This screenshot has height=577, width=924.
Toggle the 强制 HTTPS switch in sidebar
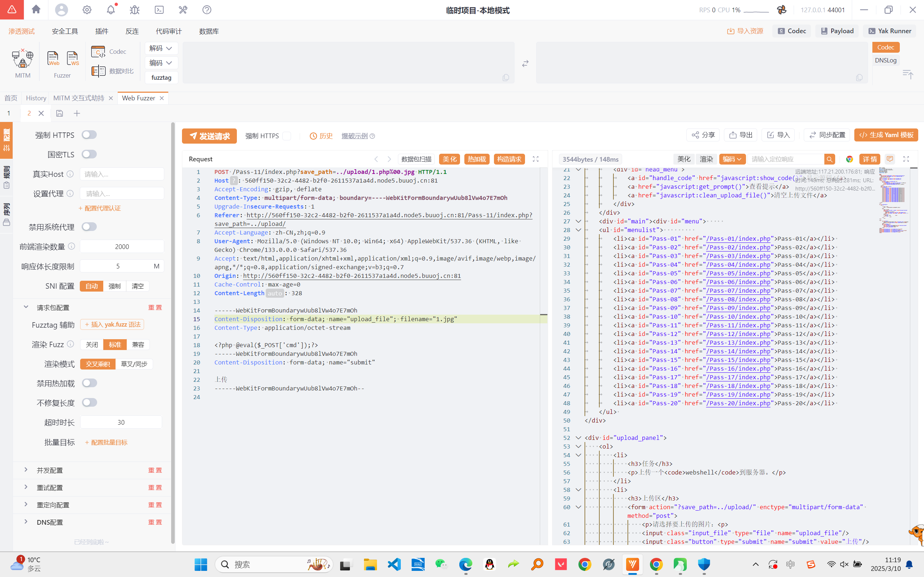[x=89, y=135]
